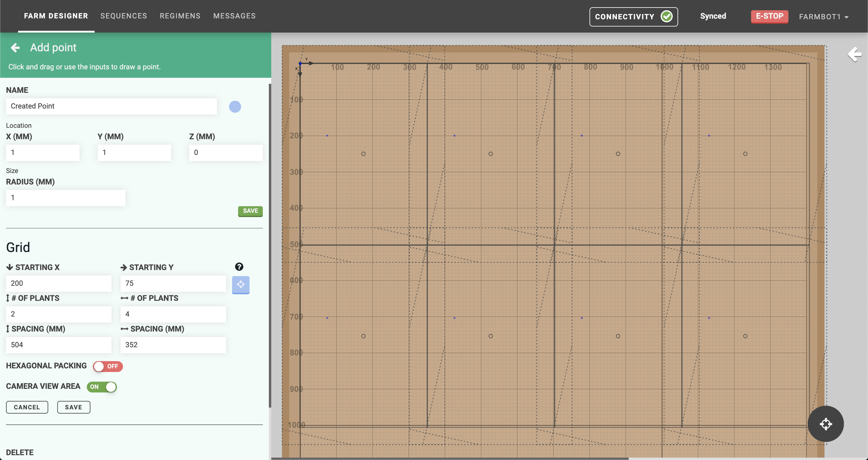Click the move-to crosshair on the map
Viewport: 868px width, 460px height.
tap(826, 424)
